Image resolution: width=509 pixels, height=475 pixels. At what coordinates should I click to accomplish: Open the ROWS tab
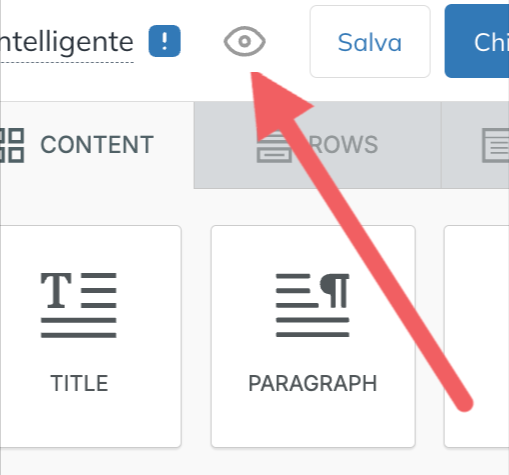[x=318, y=145]
